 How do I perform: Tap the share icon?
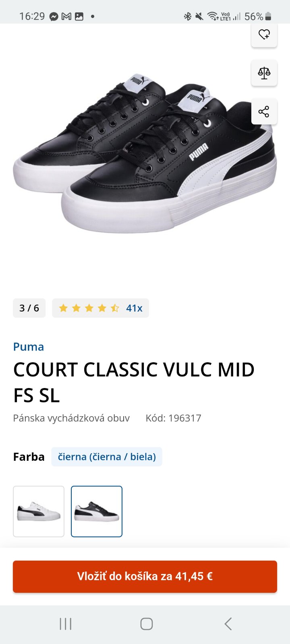click(x=264, y=111)
